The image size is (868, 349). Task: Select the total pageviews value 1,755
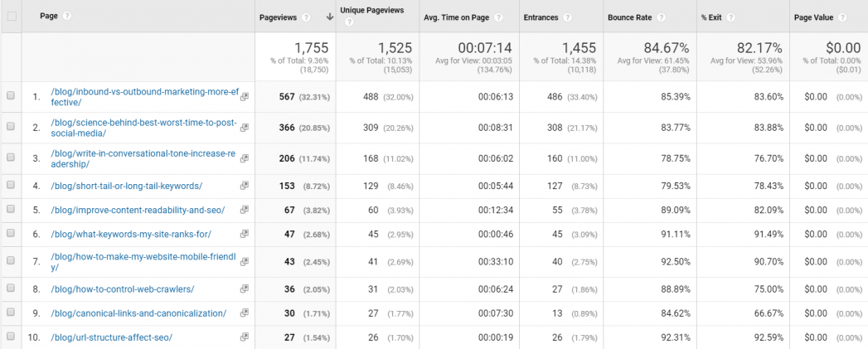(311, 47)
